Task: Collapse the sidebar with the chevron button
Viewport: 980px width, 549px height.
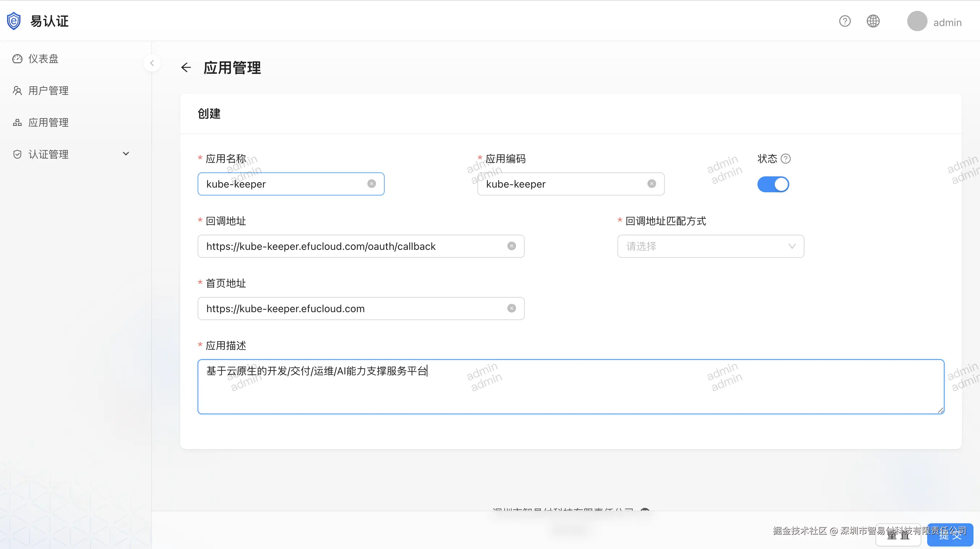Action: click(152, 63)
